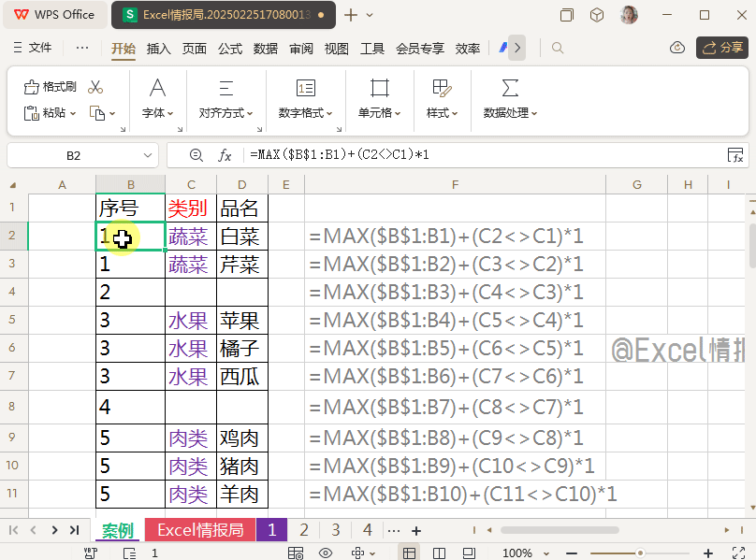Expand the 字体 font dropdown
Screen dimensions: 756x560
pyautogui.click(x=157, y=112)
